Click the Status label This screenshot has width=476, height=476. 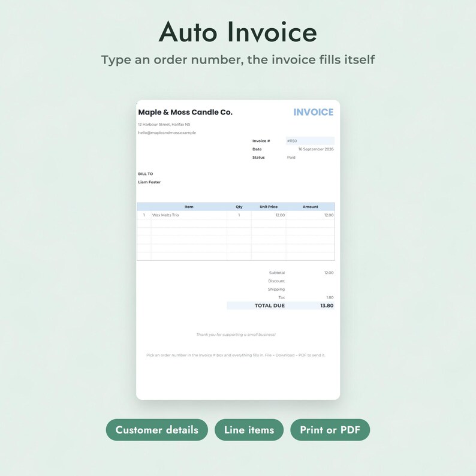[258, 157]
